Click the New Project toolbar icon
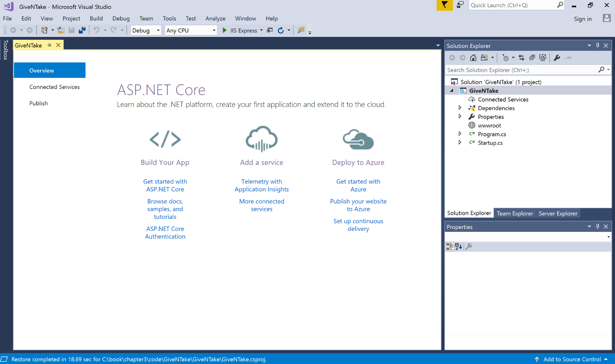This screenshot has height=364, width=615. click(x=44, y=30)
